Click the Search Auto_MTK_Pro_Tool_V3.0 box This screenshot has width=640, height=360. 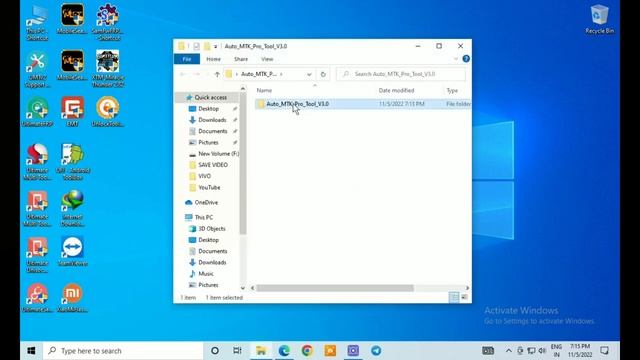pyautogui.click(x=401, y=74)
